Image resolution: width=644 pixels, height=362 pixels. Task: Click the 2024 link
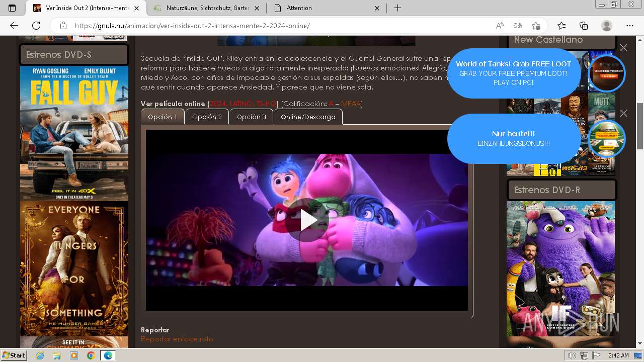tap(217, 104)
